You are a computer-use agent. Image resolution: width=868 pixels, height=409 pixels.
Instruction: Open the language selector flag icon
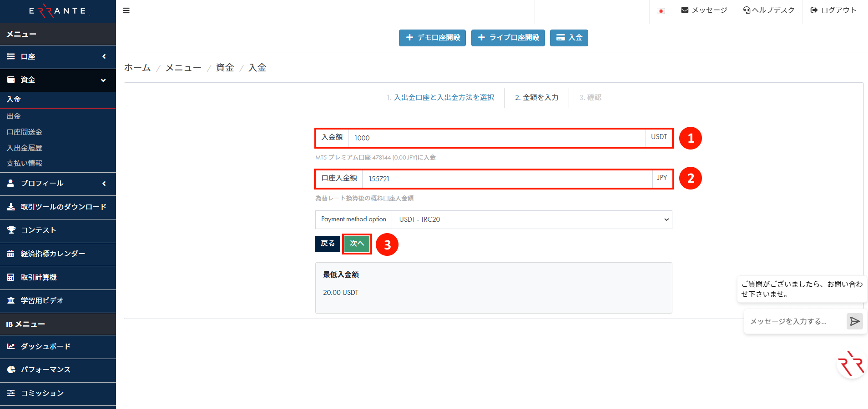(661, 10)
